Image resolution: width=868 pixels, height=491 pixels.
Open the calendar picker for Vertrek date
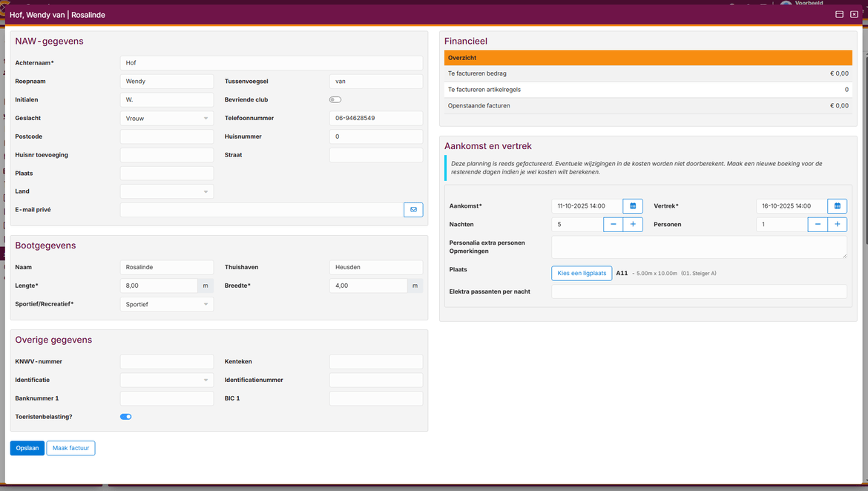pos(837,205)
